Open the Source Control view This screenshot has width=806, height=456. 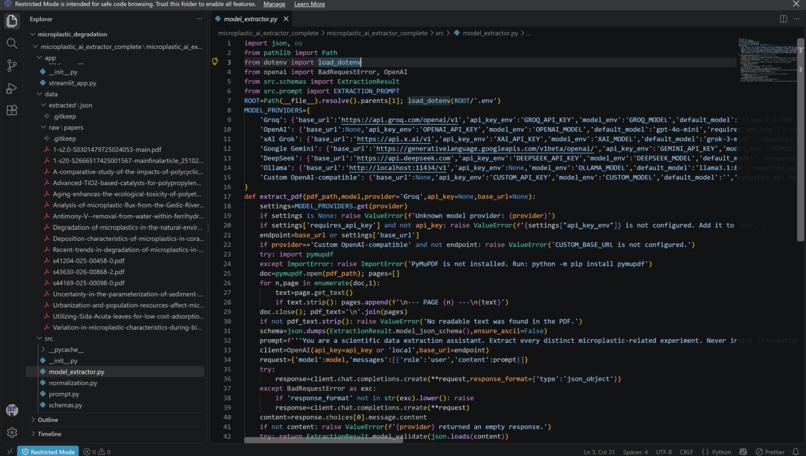(11, 65)
